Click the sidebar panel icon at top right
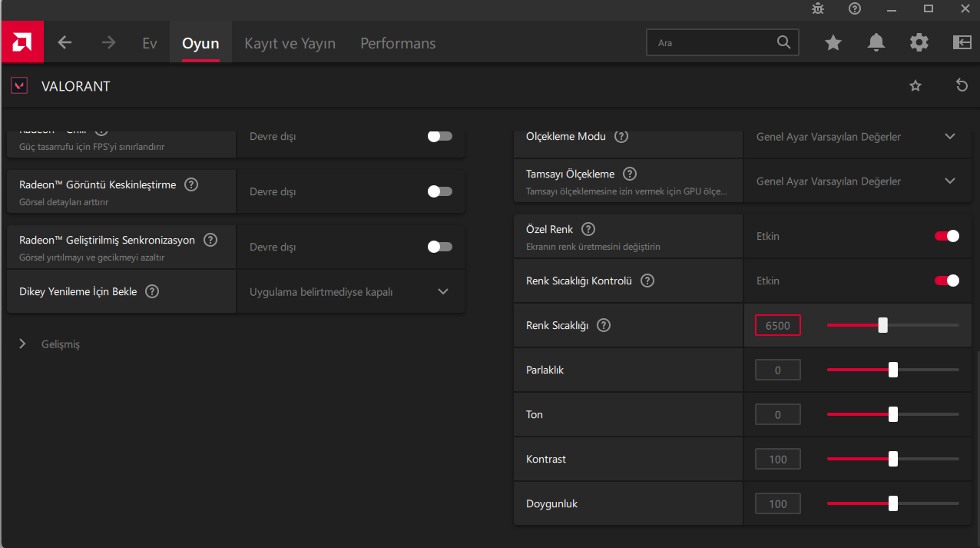Viewport: 980px width, 548px height. click(962, 43)
